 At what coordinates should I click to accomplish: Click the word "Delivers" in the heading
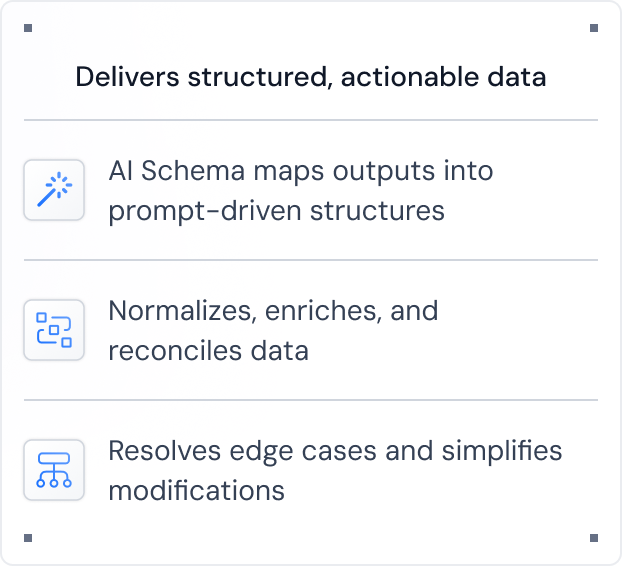pos(127,77)
